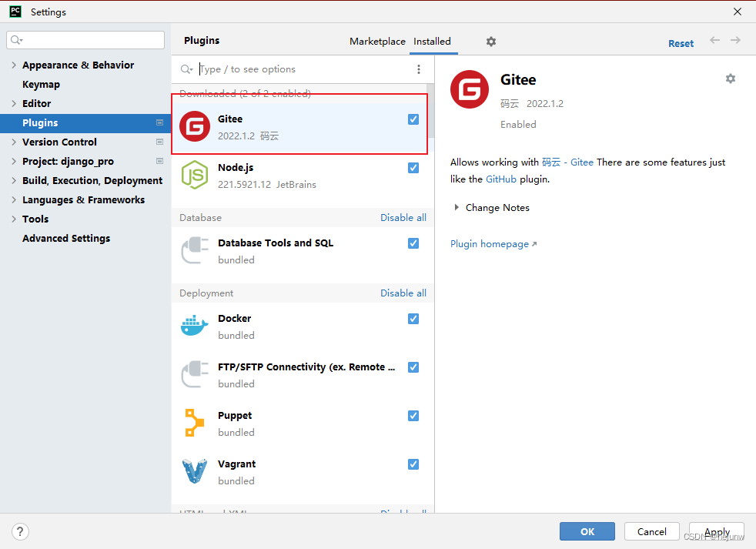Viewport: 756px width, 549px height.
Task: Click Disable all for Deployment group
Action: [x=403, y=293]
